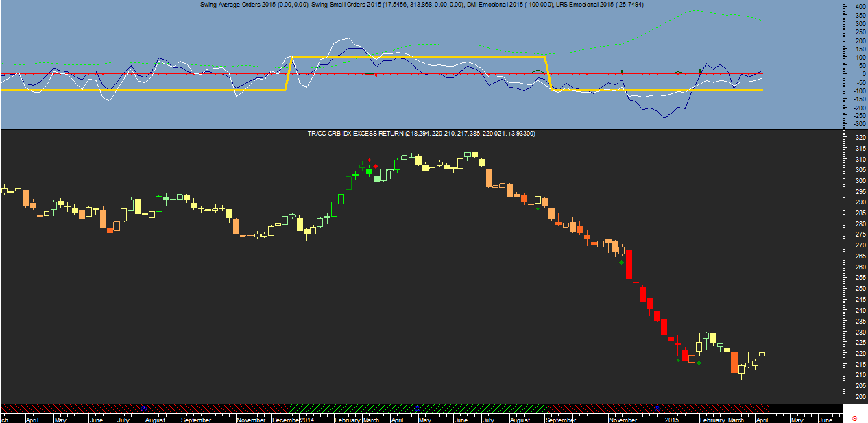Click the December label on the time axis
Viewport: 868px width, 423px height.
click(x=285, y=419)
